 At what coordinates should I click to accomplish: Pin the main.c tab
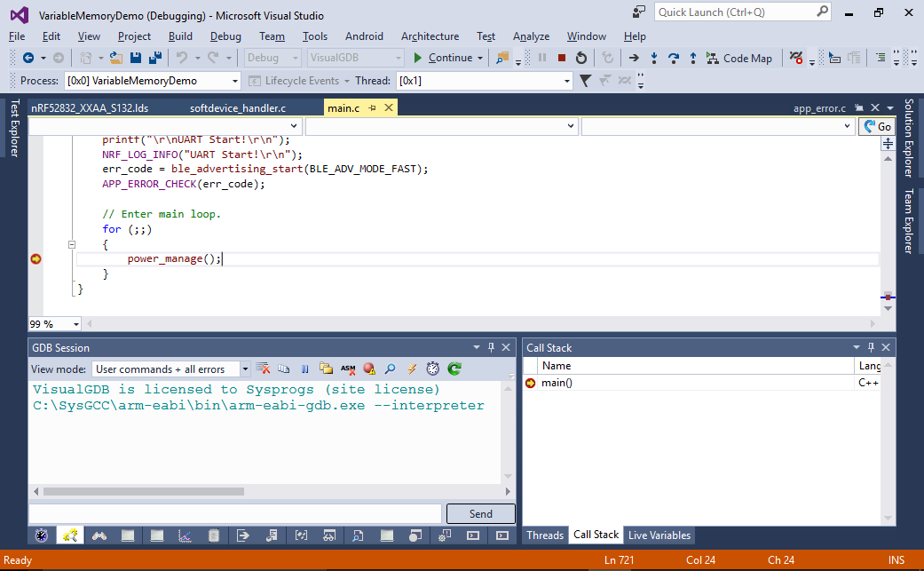372,107
